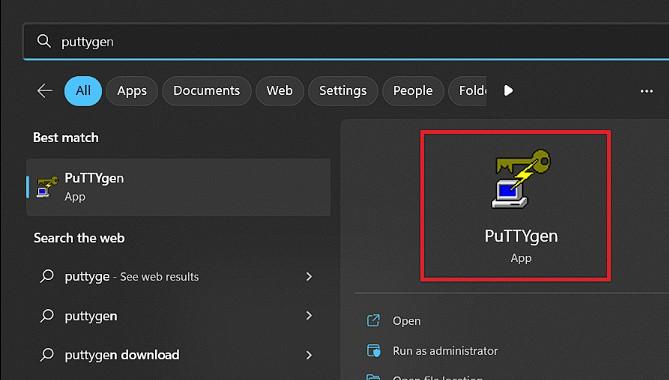The width and height of the screenshot is (669, 380).
Task: Choose Run as administrator
Action: click(x=445, y=351)
